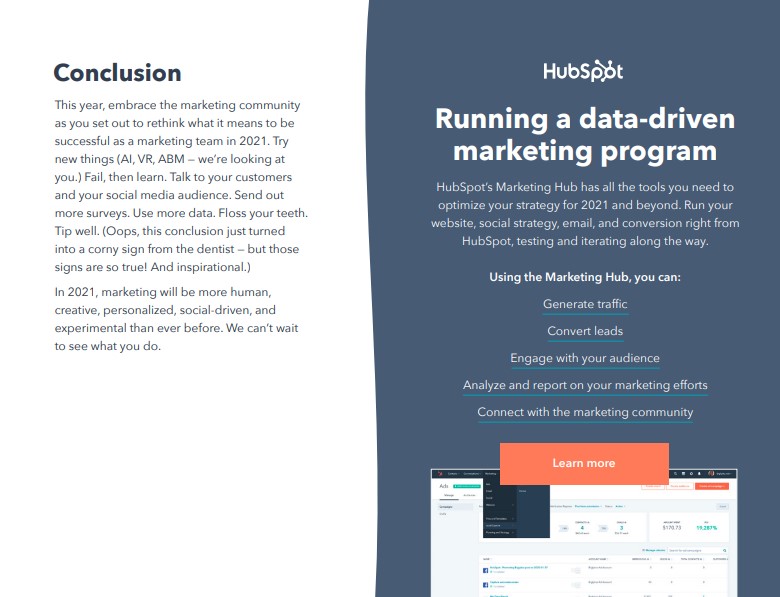780x597 pixels.
Task: Click the HubSpot sprocket icon in dashboard navbar
Action: [438, 473]
